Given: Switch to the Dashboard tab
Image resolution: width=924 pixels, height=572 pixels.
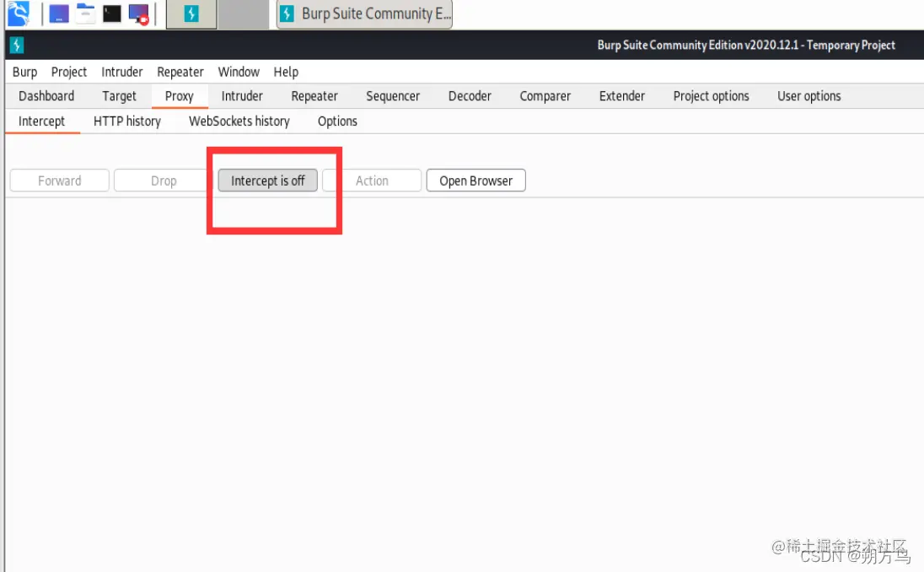Looking at the screenshot, I should tap(46, 96).
